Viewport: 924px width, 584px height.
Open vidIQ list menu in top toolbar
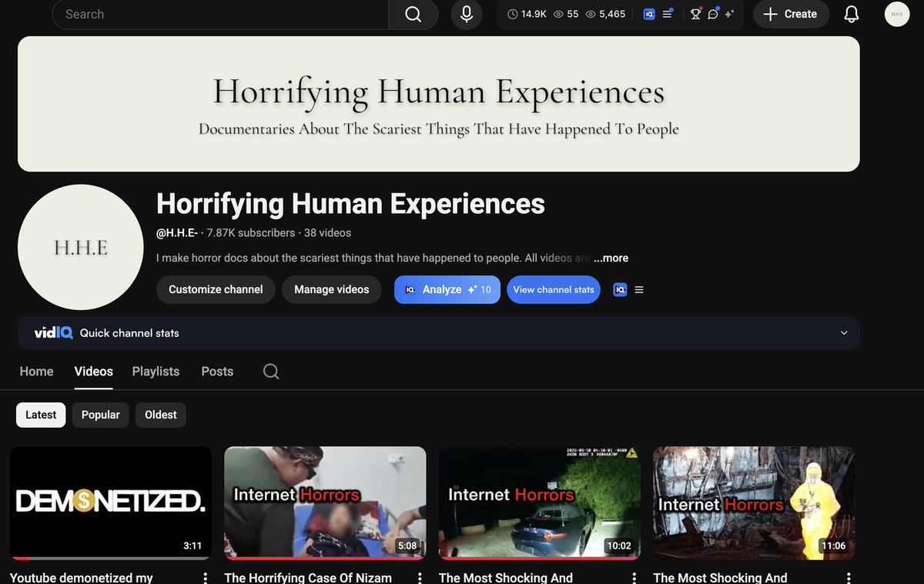(x=668, y=14)
